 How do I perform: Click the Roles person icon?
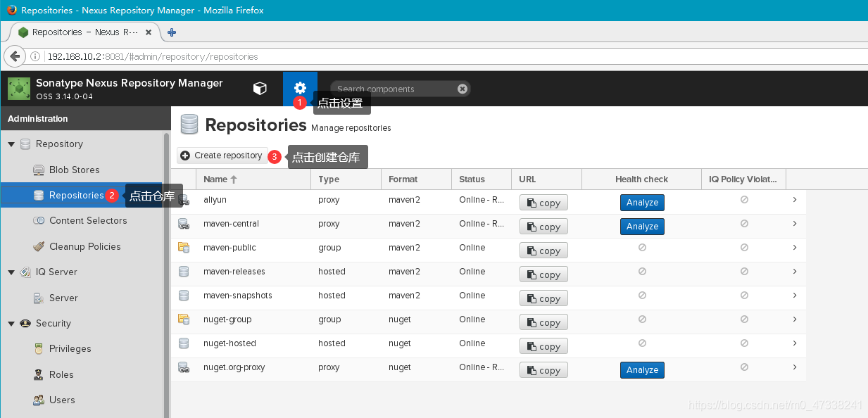click(39, 374)
